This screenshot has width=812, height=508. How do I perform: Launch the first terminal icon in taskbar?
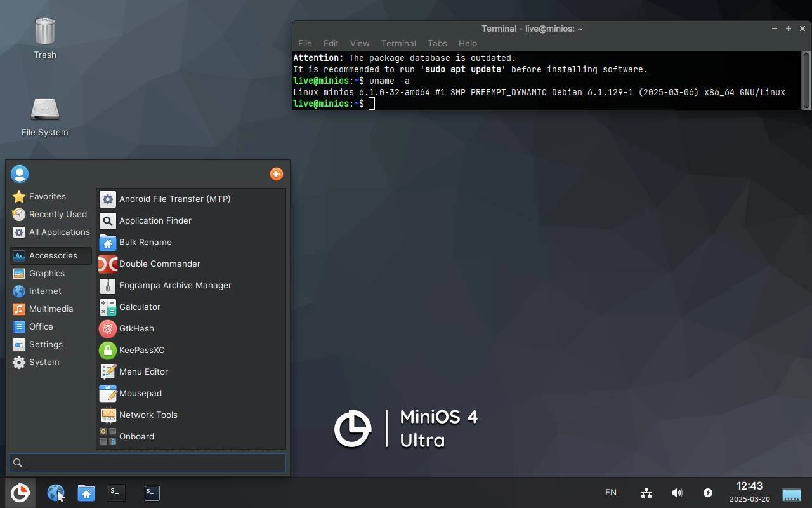(x=117, y=493)
